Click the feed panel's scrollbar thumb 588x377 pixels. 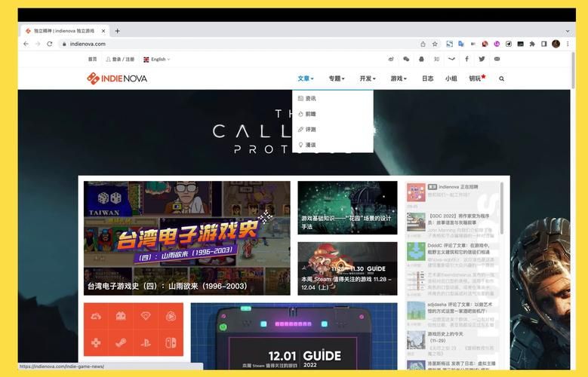tap(502, 208)
